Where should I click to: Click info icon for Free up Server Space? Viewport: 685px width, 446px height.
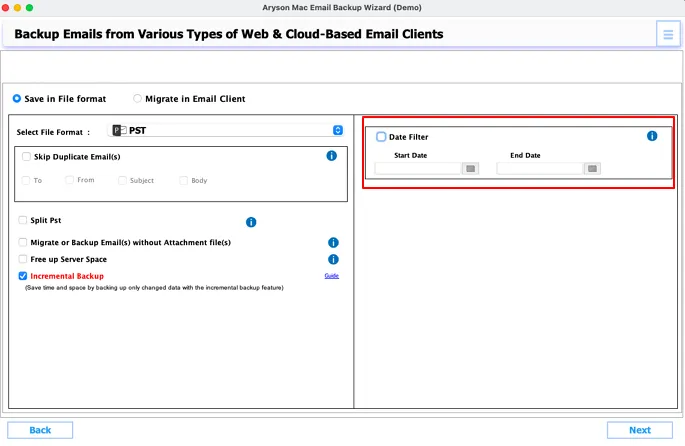333,259
